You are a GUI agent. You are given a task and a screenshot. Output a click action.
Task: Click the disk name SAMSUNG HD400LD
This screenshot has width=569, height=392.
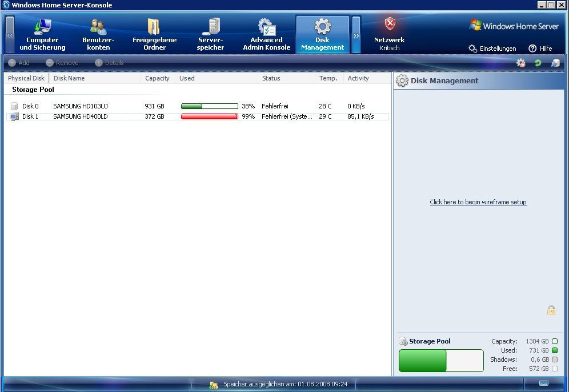(x=81, y=116)
